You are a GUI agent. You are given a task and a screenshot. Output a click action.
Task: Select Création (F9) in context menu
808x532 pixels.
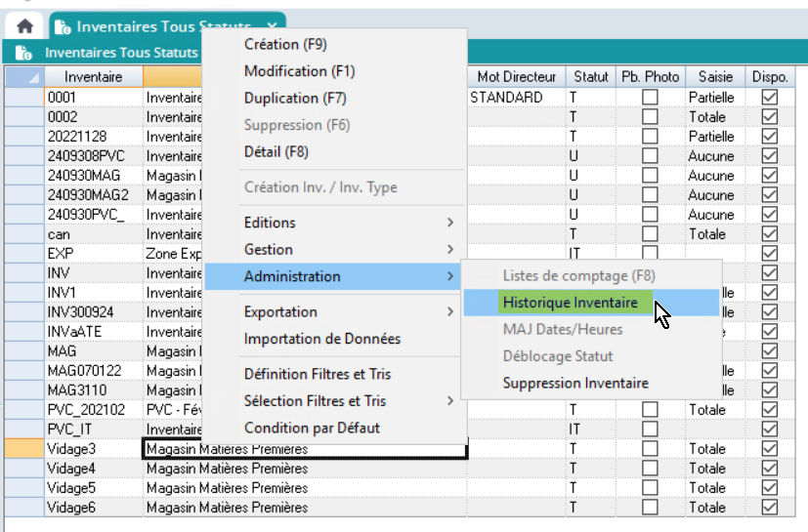[x=285, y=44]
